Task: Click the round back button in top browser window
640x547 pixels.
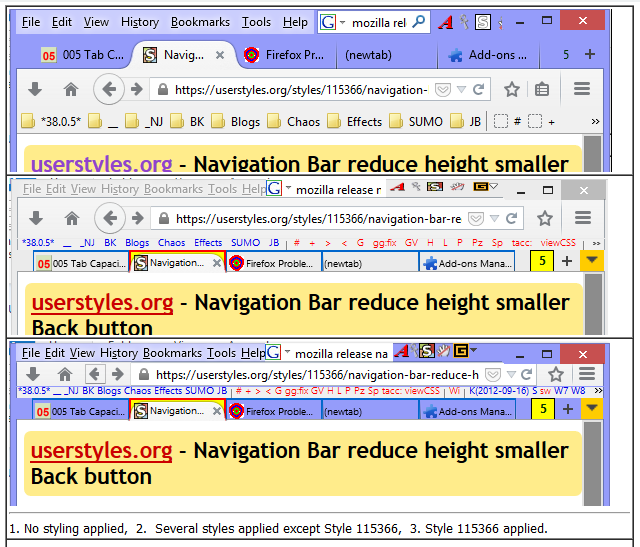Action: tap(109, 89)
